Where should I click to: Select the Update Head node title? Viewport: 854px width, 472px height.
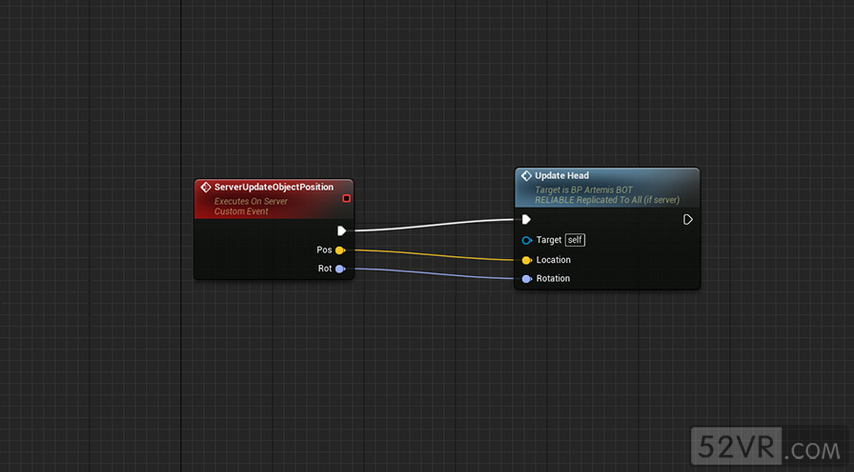(x=562, y=176)
